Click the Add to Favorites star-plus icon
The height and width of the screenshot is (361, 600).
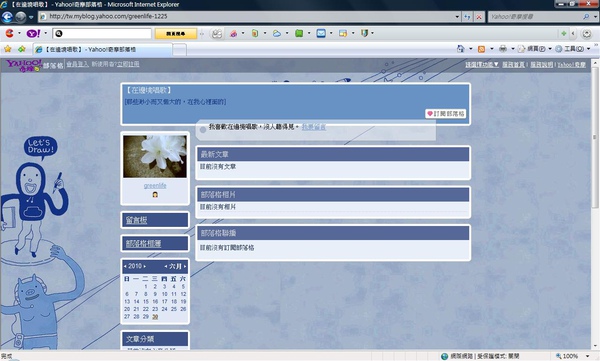[x=21, y=49]
